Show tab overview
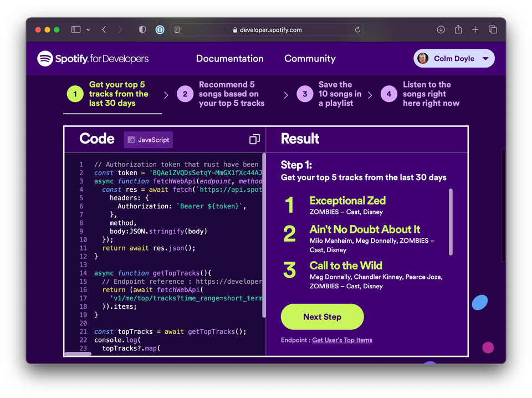 tap(493, 30)
